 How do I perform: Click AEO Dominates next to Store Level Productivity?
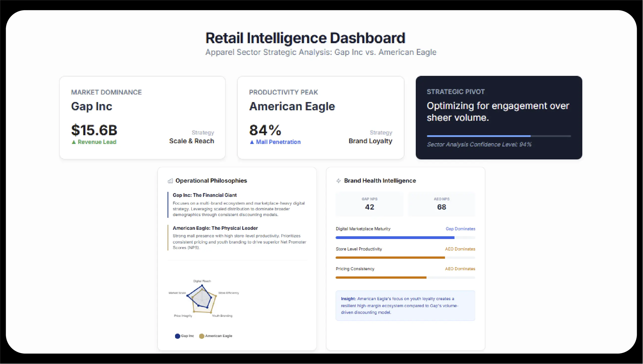pos(460,249)
